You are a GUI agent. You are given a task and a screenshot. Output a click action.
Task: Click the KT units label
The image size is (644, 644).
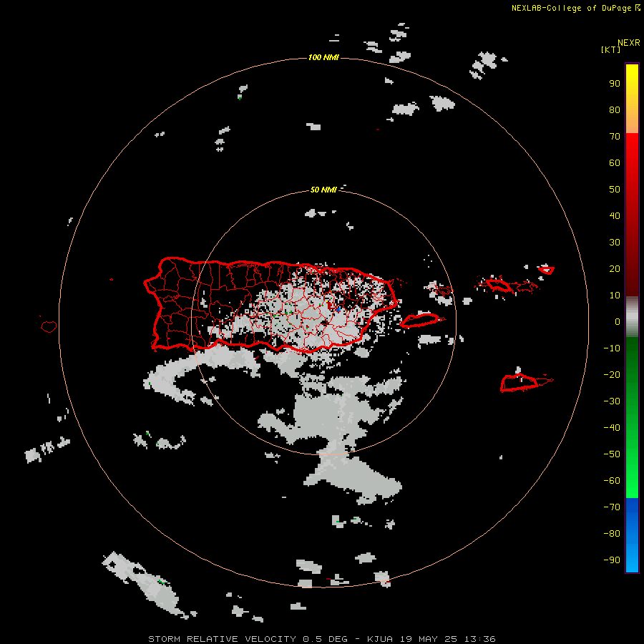coord(611,49)
